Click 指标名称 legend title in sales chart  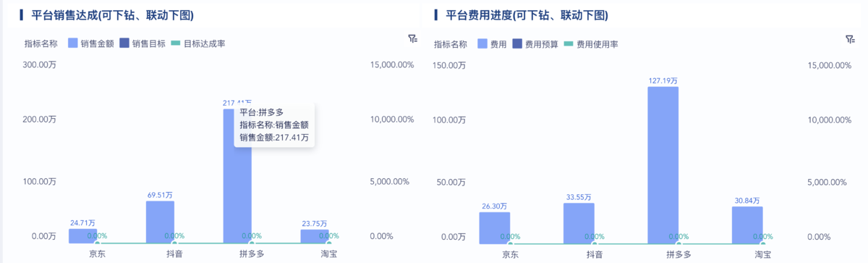[41, 43]
